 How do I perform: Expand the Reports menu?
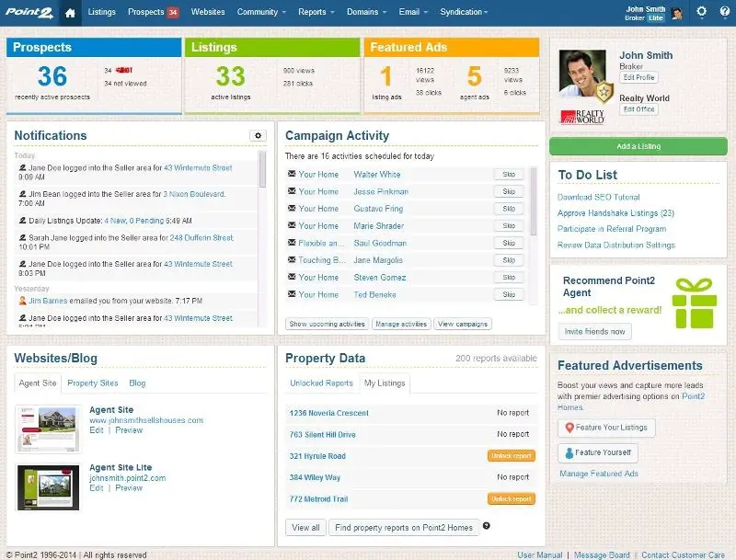tap(316, 12)
